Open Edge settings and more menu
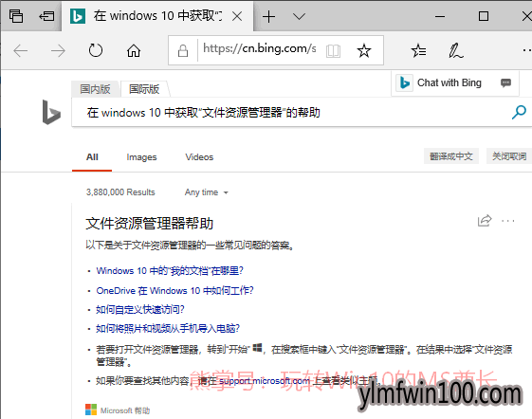The width and height of the screenshot is (532, 419). pyautogui.click(x=527, y=50)
